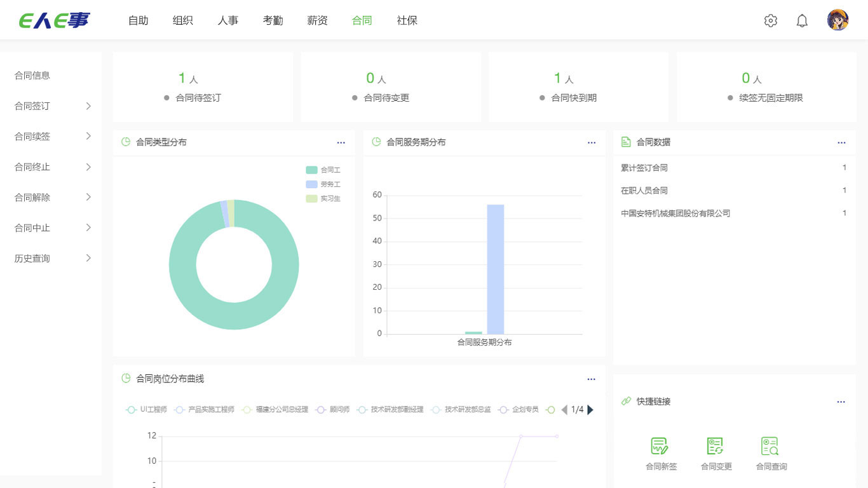
Task: Open the user avatar menu
Action: click(x=838, y=20)
